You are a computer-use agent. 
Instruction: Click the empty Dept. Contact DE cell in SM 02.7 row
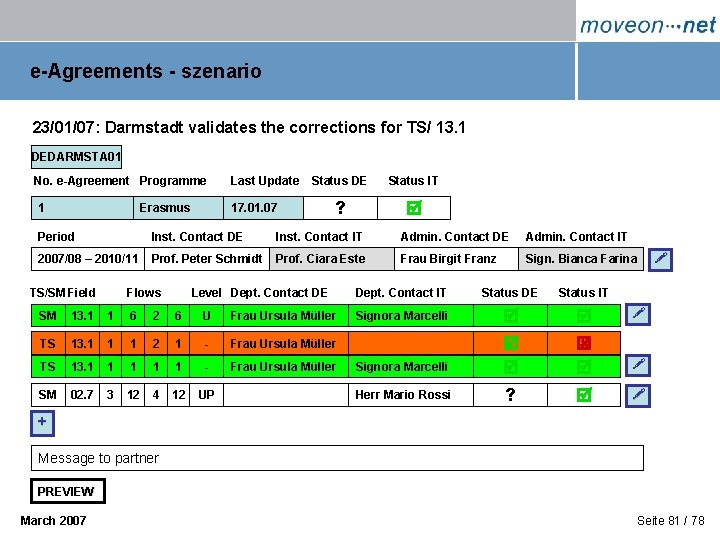(286, 394)
